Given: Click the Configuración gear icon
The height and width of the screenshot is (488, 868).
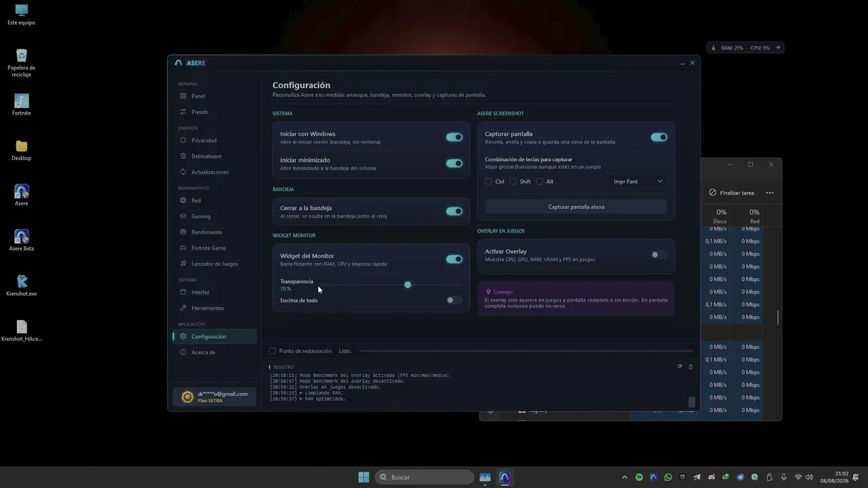Looking at the screenshot, I should pos(183,336).
